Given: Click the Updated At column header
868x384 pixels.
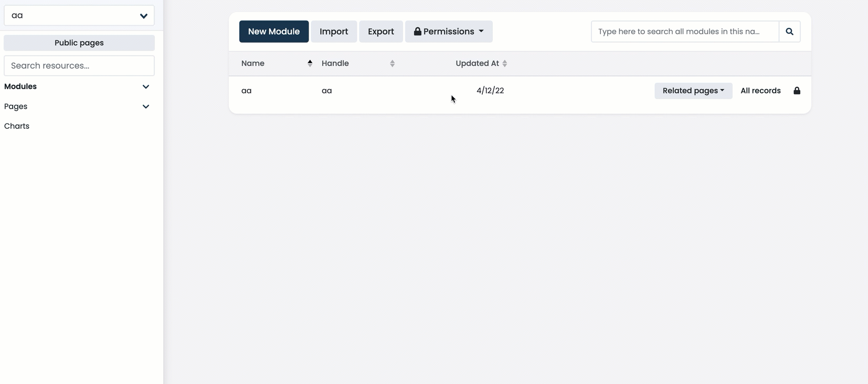Looking at the screenshot, I should 477,63.
